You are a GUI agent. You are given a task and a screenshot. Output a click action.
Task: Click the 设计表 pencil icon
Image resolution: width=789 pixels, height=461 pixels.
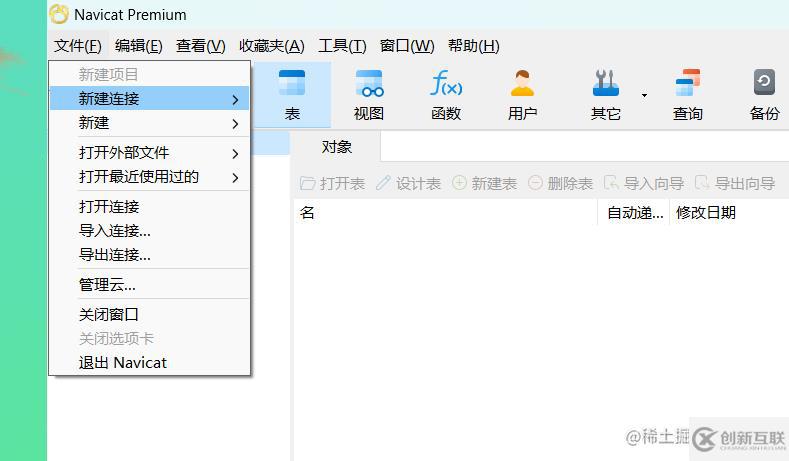pyautogui.click(x=383, y=183)
